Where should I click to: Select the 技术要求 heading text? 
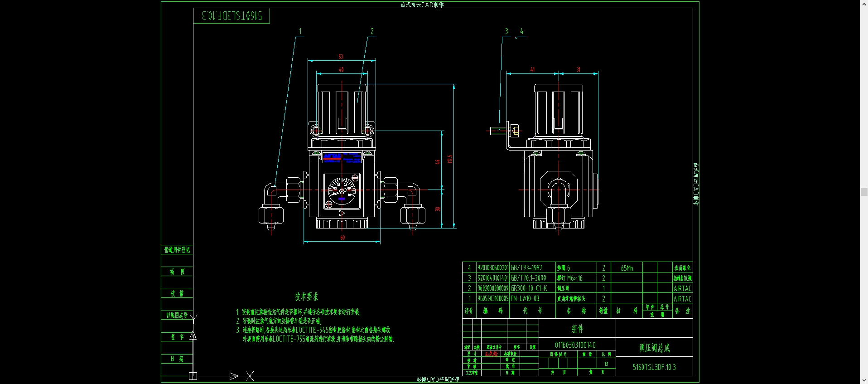click(306, 297)
